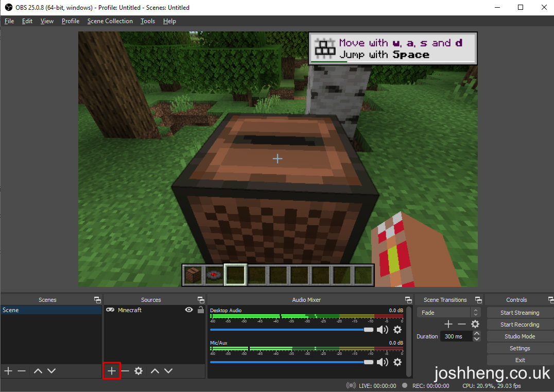Image resolution: width=554 pixels, height=392 pixels.
Task: Lock the Minecraft source
Action: (x=200, y=310)
